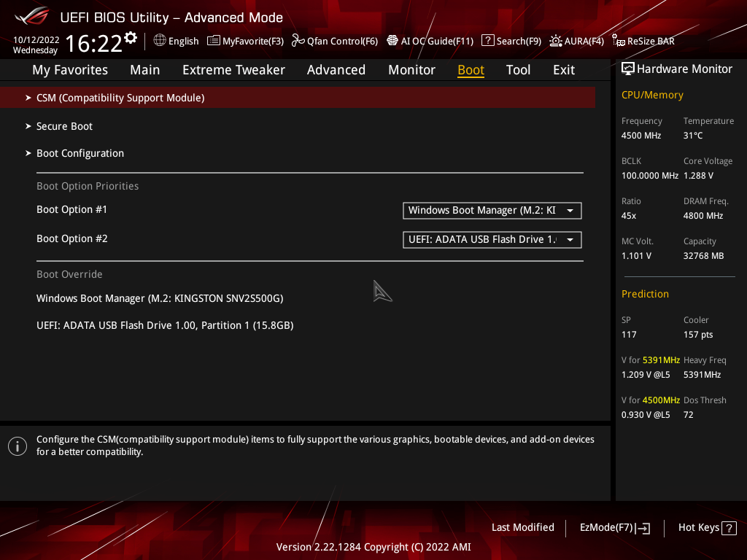
Task: Open Search(F9) question mark icon
Action: (487, 41)
